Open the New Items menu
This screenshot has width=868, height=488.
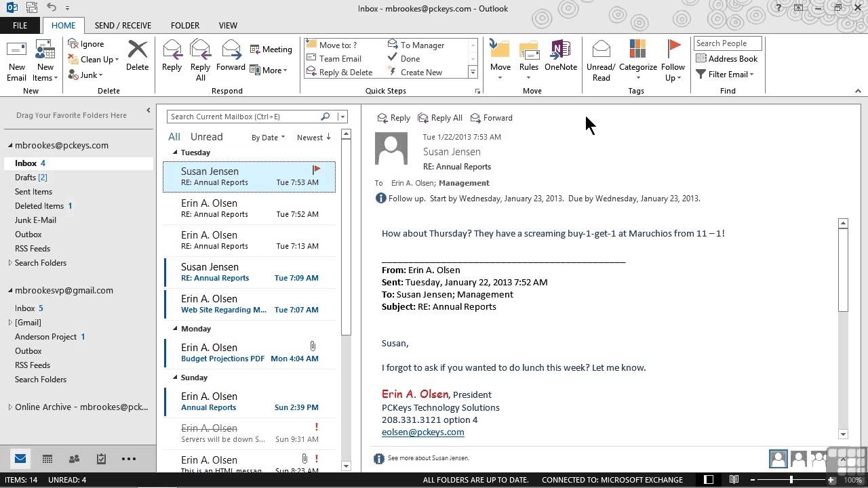[45, 60]
